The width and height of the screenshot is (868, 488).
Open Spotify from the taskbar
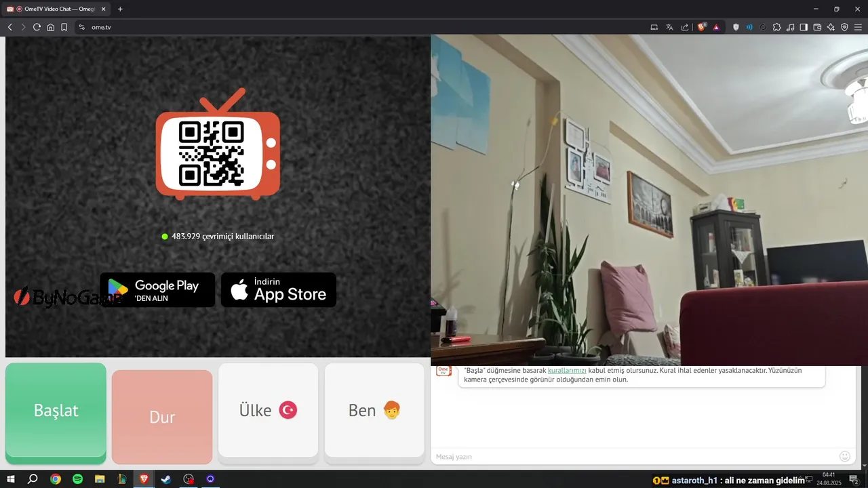pyautogui.click(x=77, y=479)
